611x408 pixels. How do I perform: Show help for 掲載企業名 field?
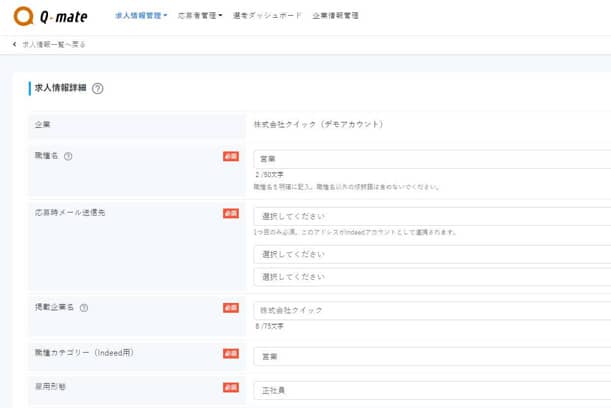coord(84,308)
